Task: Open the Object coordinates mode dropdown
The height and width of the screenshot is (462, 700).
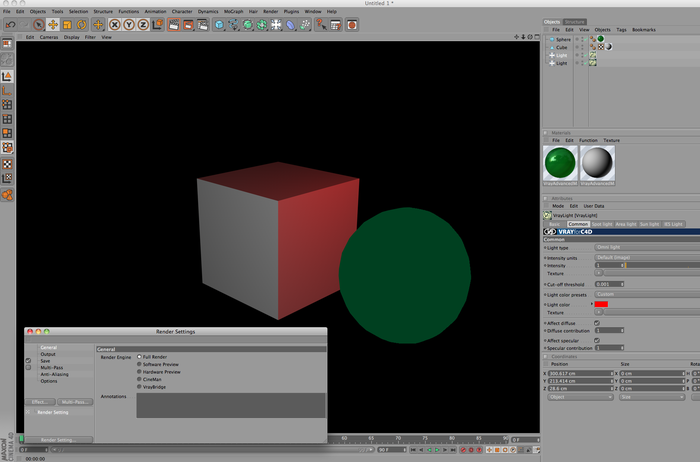Action: tap(579, 397)
